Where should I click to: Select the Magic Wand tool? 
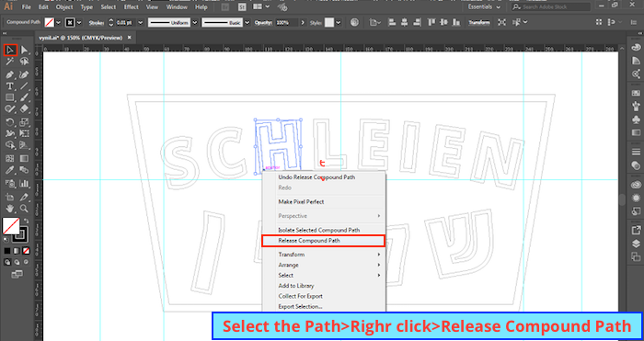click(x=10, y=62)
